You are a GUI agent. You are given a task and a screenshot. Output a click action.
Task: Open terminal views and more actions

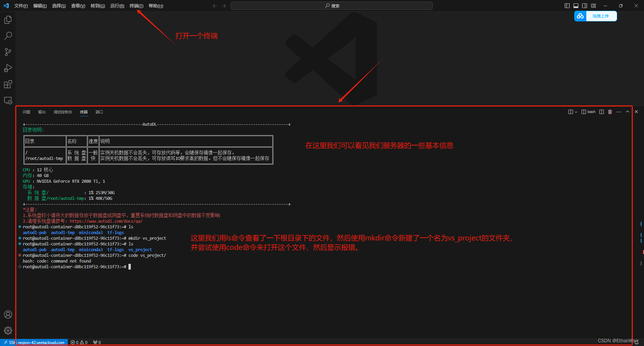(619, 112)
